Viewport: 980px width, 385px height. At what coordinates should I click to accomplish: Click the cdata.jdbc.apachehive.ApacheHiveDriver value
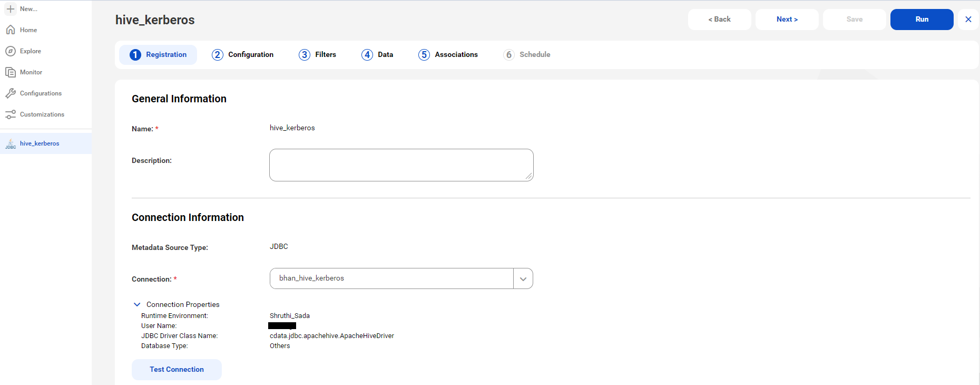click(x=332, y=336)
